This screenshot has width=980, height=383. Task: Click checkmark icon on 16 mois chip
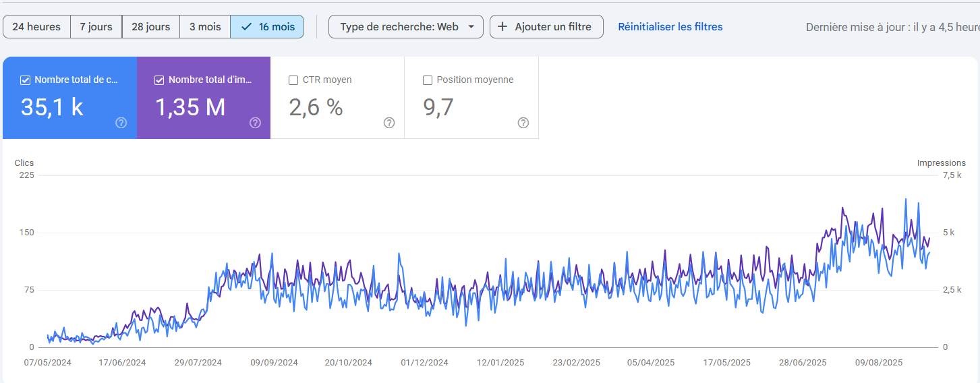[x=246, y=27]
